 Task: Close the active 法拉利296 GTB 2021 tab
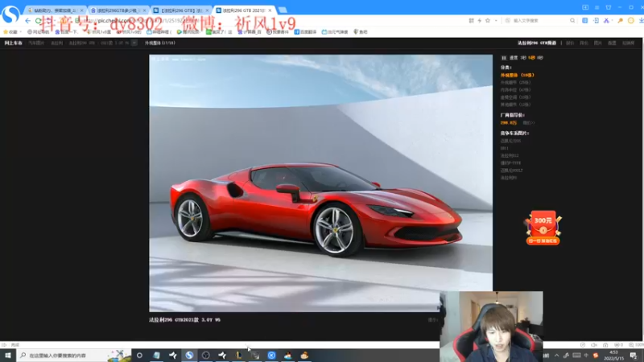(270, 10)
